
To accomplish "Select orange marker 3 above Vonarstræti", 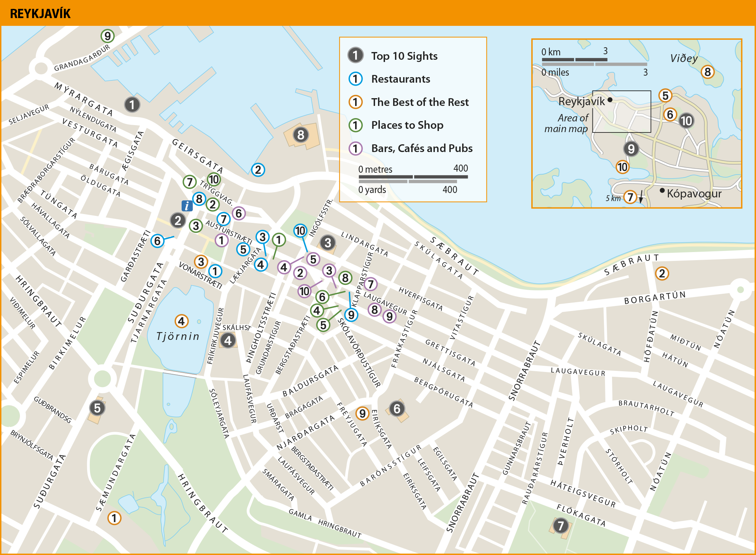I will pos(201,262).
